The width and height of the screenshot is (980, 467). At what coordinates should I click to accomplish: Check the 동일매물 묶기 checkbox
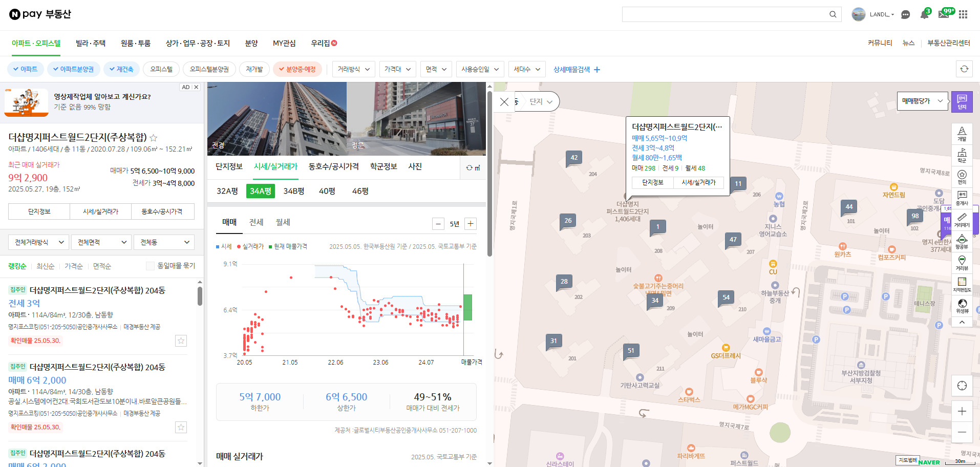click(x=150, y=266)
